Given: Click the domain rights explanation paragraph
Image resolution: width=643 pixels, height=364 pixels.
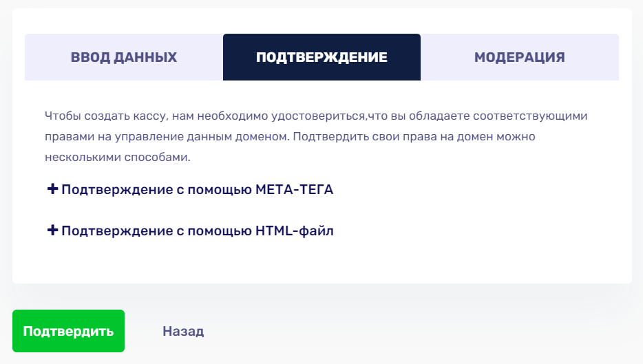Looking at the screenshot, I should coord(316,136).
